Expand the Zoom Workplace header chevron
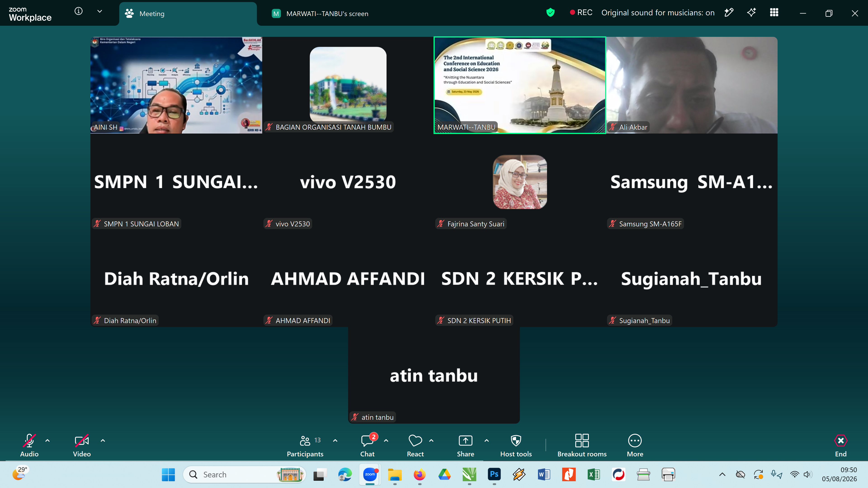Viewport: 868px width, 488px height. pos(100,11)
